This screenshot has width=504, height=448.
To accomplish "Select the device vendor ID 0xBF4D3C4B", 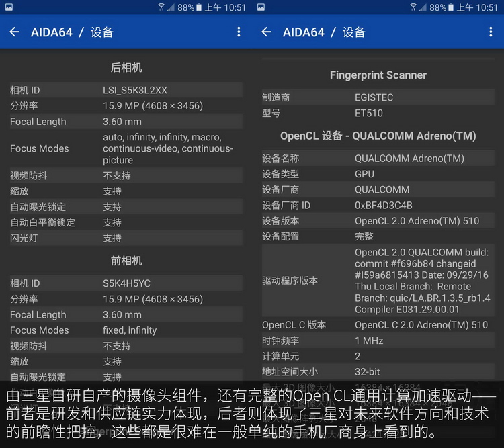I will tap(384, 206).
